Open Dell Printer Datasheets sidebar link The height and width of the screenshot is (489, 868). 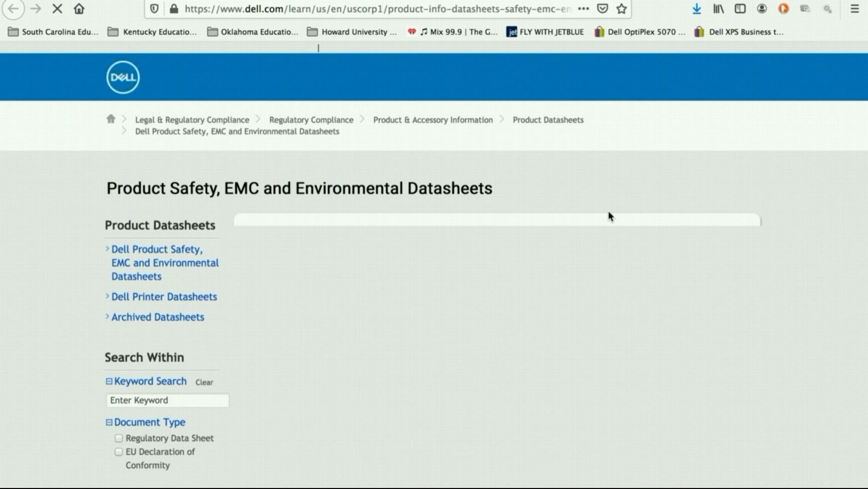pos(164,297)
